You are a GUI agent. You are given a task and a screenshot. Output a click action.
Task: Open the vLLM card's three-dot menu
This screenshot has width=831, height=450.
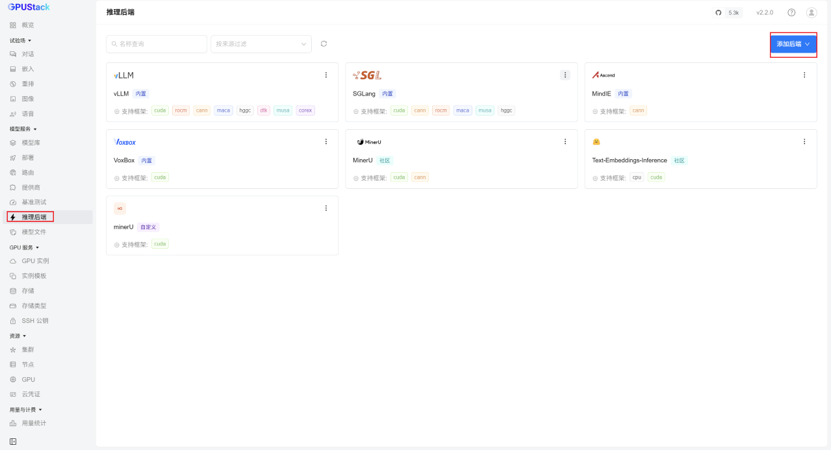(326, 75)
